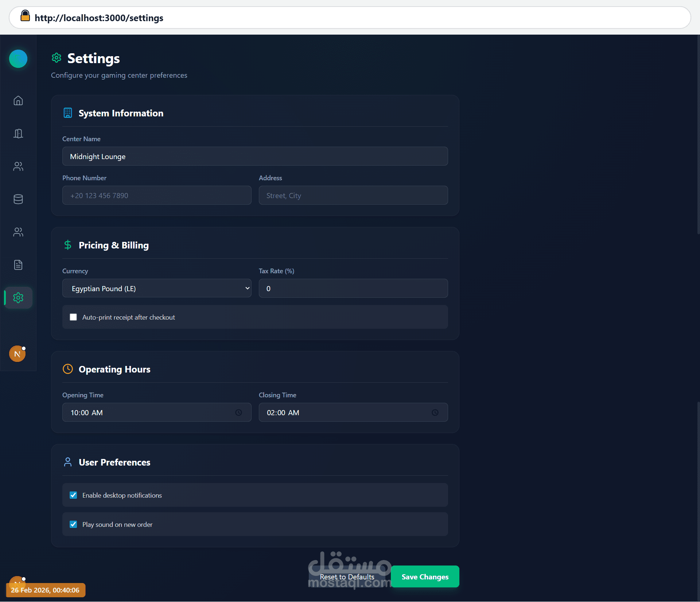
Task: Click Reset to Defaults
Action: [x=347, y=577]
